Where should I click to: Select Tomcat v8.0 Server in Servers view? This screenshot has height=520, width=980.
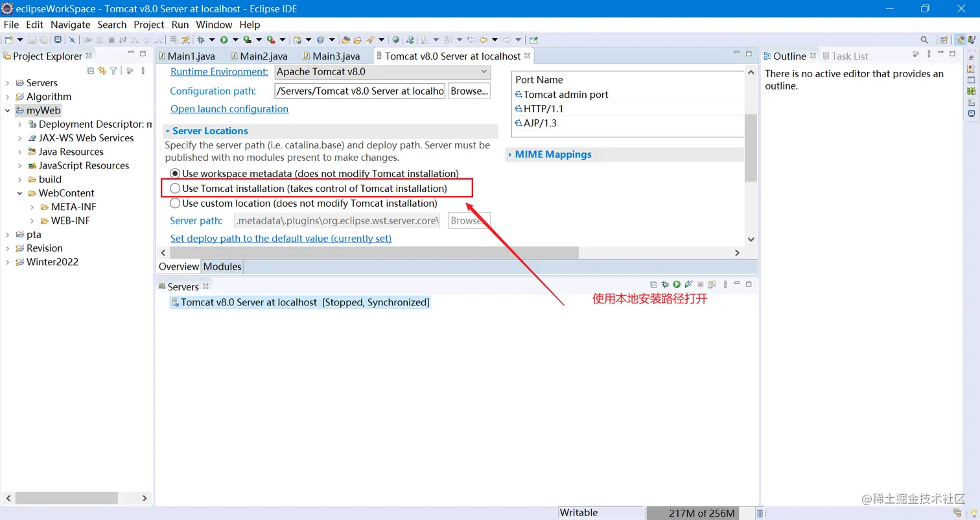click(300, 302)
